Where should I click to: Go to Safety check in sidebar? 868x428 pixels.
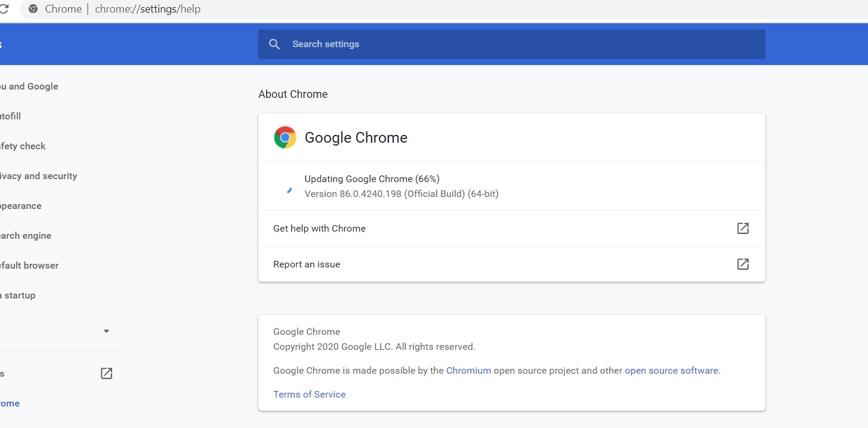click(x=23, y=146)
